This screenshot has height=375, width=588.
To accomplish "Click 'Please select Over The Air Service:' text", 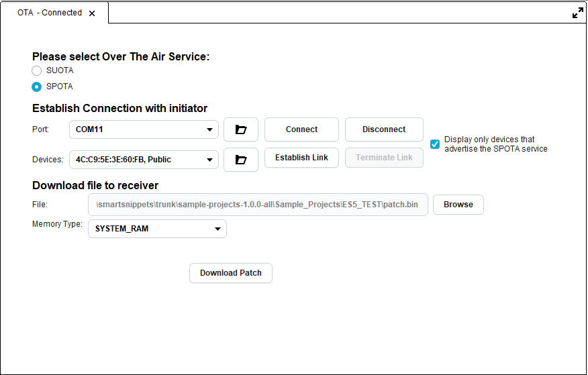I will pos(121,56).
